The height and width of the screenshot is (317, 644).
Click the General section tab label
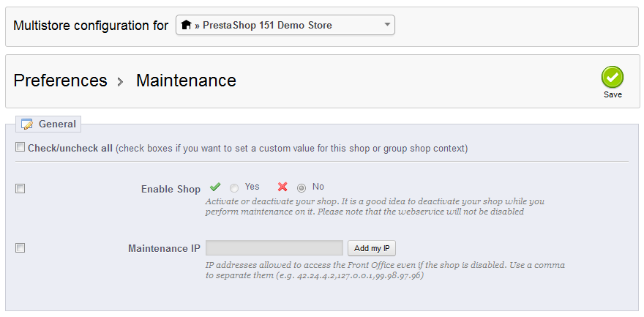pos(57,124)
